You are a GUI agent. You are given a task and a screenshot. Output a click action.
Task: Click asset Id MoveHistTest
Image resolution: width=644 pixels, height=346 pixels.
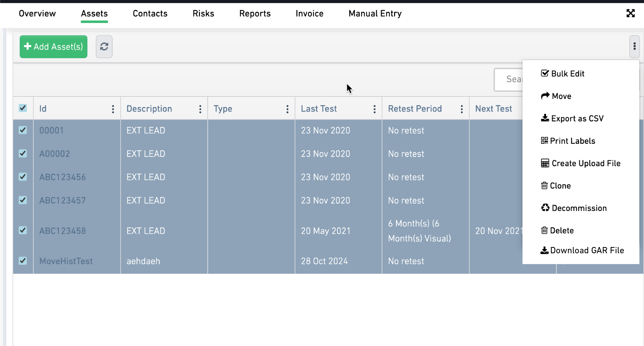[x=66, y=261]
